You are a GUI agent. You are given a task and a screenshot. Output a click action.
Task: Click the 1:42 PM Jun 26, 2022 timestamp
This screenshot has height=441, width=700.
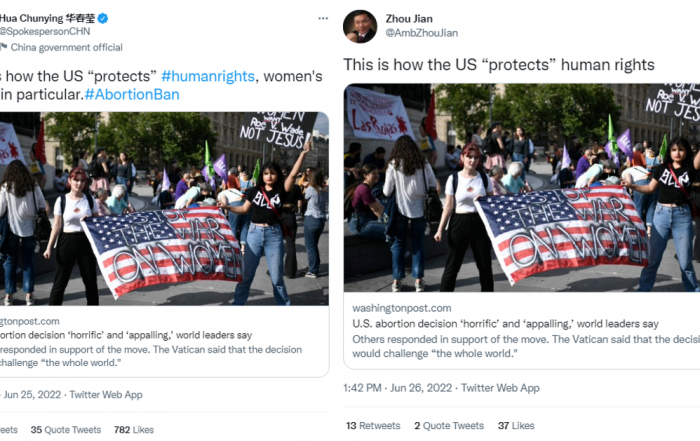pos(397,388)
